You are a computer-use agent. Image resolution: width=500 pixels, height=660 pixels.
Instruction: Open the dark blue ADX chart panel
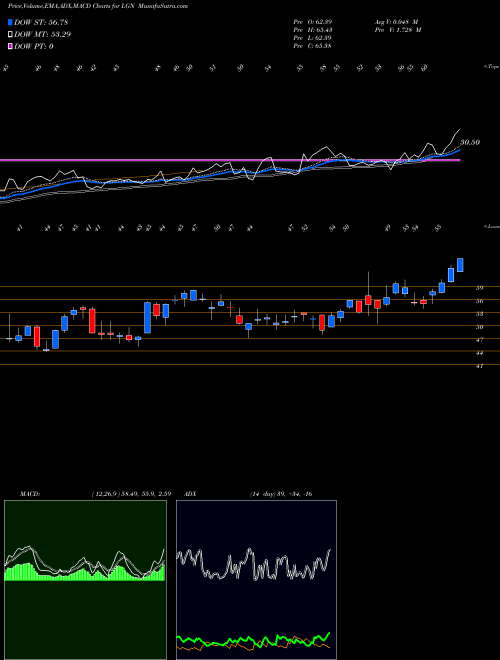click(256, 580)
